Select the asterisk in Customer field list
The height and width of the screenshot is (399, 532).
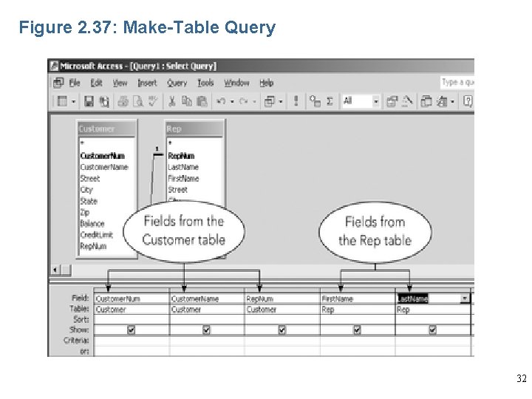pyautogui.click(x=83, y=143)
